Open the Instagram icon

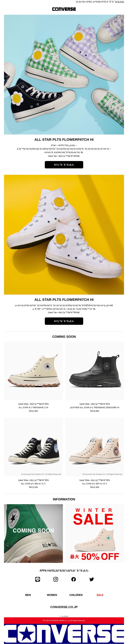click(56, 579)
